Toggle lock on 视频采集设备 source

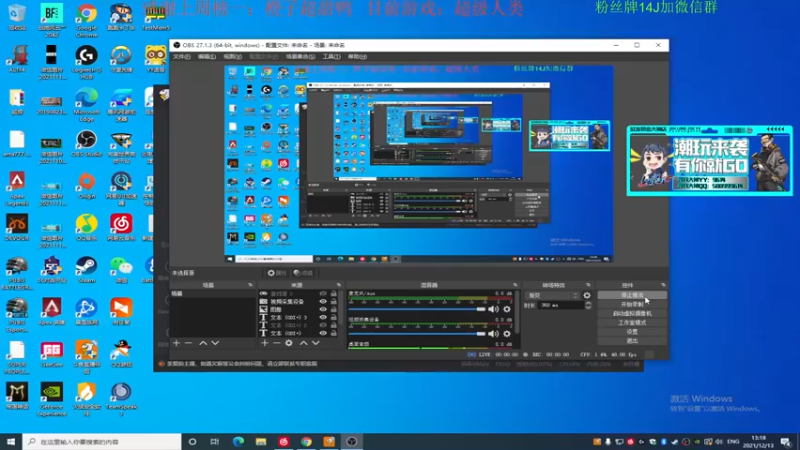(x=334, y=302)
